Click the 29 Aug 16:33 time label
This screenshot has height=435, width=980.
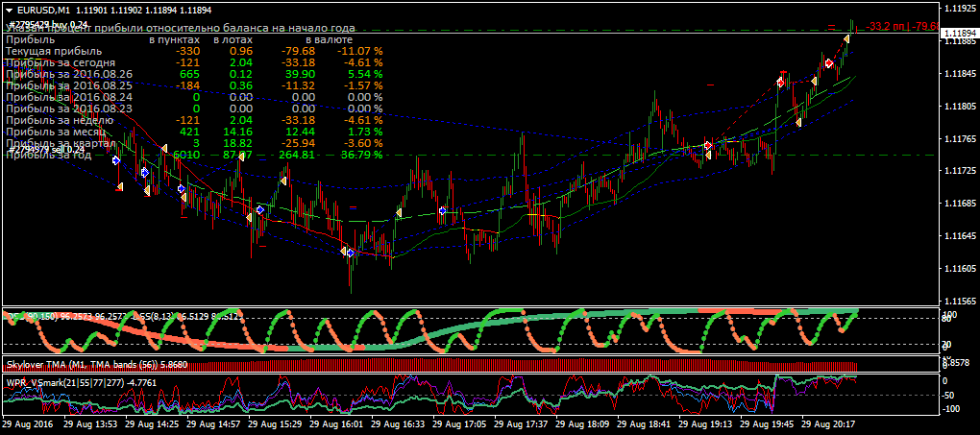(x=396, y=423)
